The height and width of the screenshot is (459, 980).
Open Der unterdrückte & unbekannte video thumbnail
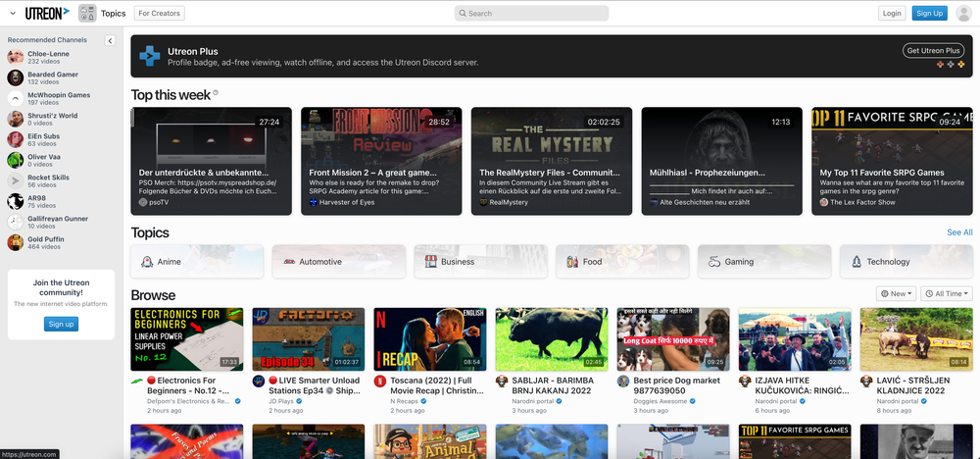(x=212, y=162)
